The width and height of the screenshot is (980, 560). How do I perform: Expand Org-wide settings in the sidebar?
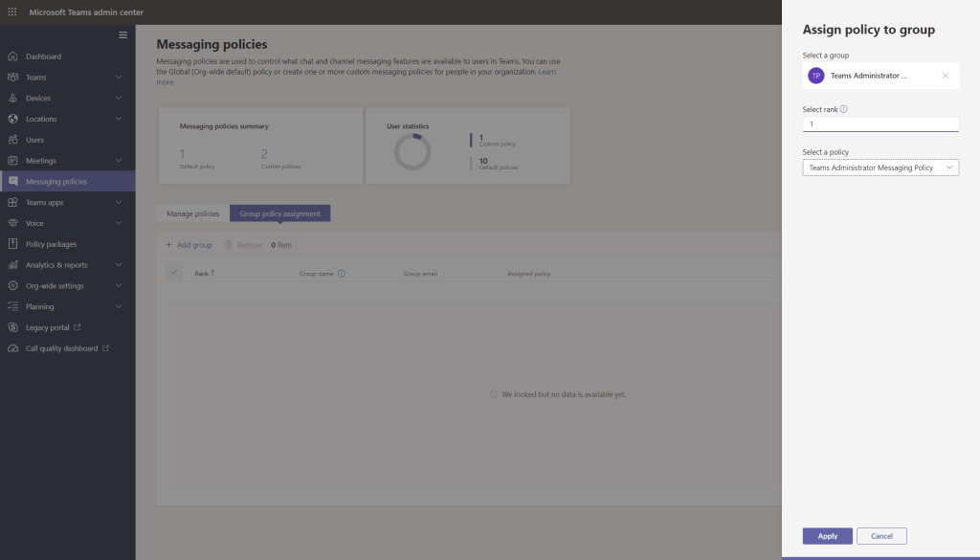coord(119,286)
